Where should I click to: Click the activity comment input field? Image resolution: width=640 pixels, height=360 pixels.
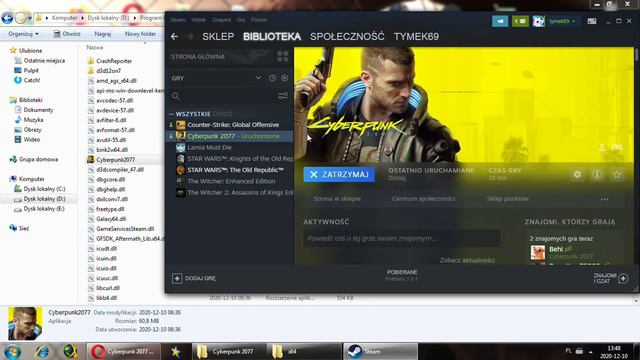[x=402, y=238]
